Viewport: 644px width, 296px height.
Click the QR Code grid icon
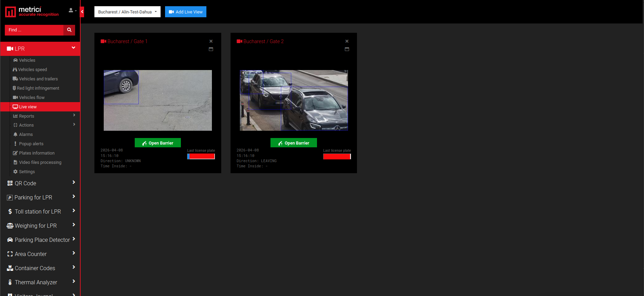pos(10,183)
